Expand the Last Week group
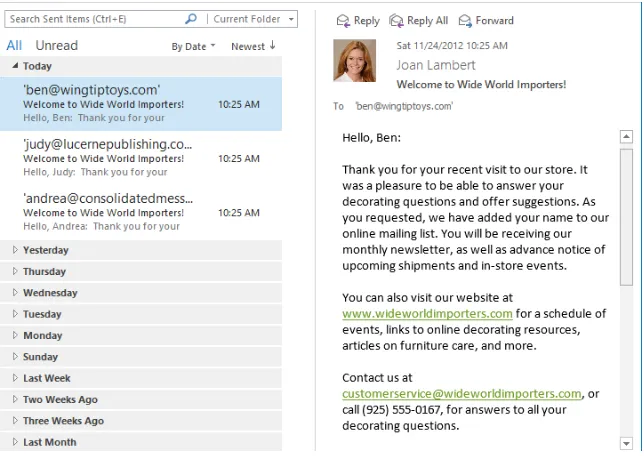 point(15,378)
